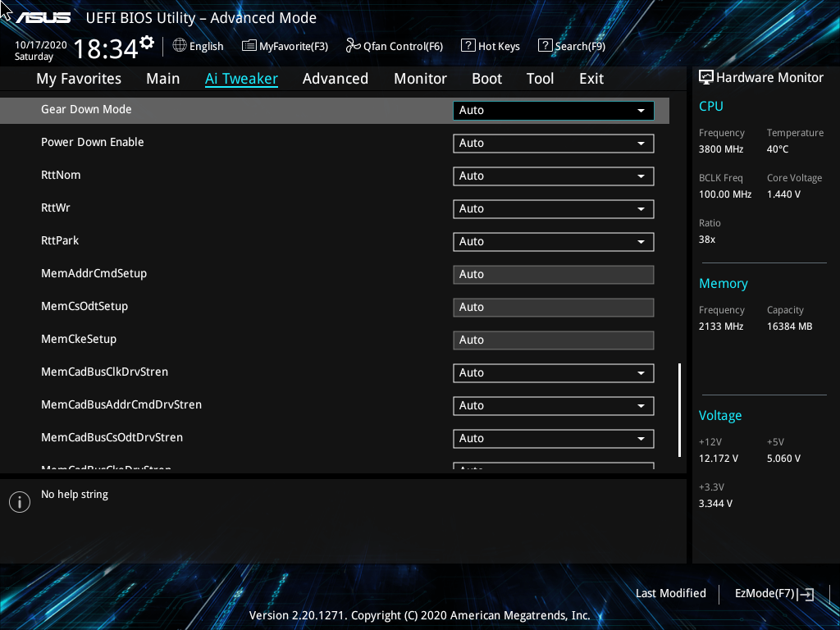Click the 18:34 clock time
The width and height of the screenshot is (840, 630).
pos(106,48)
